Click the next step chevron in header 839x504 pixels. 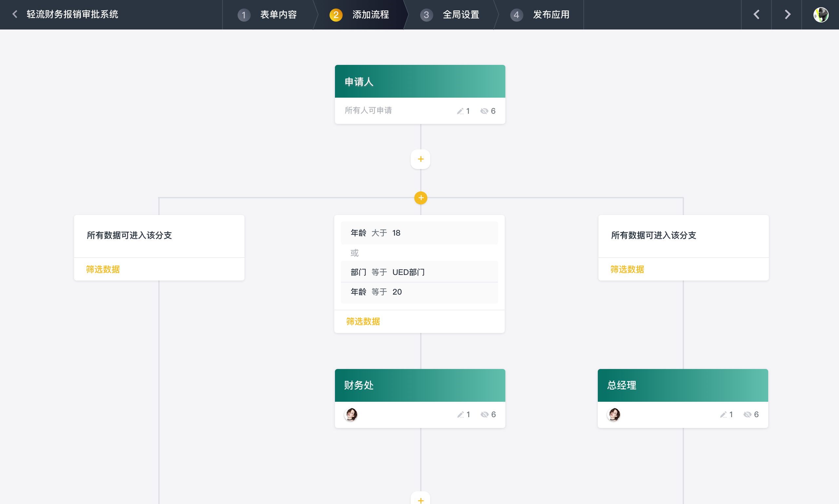(x=787, y=15)
